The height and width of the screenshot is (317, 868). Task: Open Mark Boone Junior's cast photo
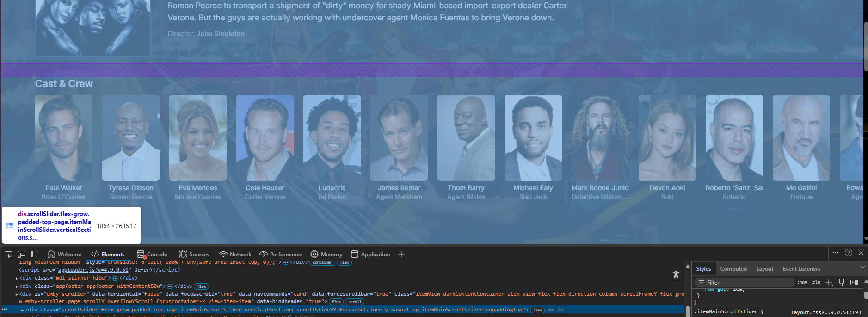pos(600,138)
